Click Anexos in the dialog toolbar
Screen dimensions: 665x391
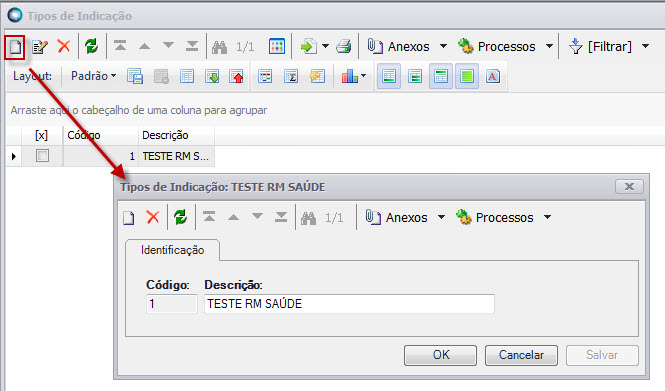tap(396, 217)
